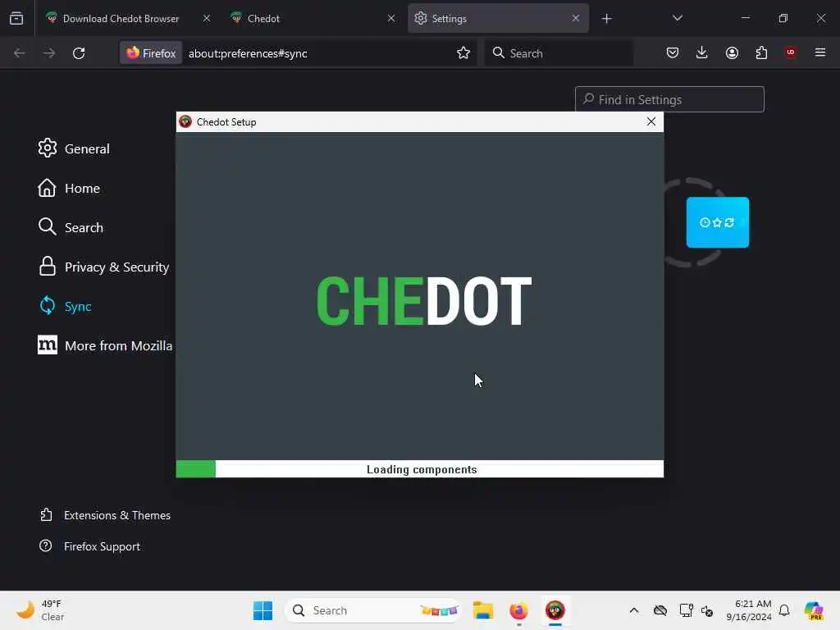Image resolution: width=840 pixels, height=630 pixels.
Task: Open the weather widget showing 49°F
Action: (x=40, y=610)
